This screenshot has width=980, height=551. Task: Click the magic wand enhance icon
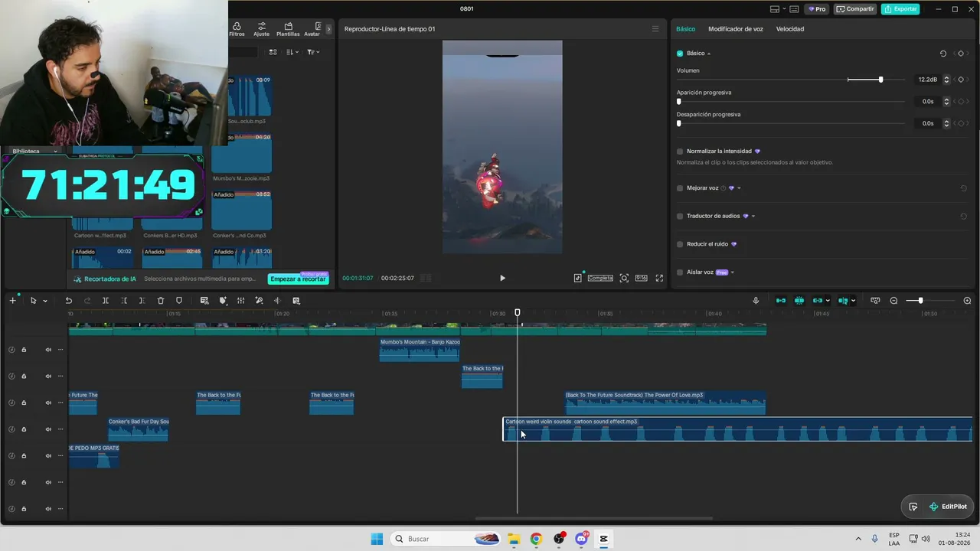click(259, 301)
